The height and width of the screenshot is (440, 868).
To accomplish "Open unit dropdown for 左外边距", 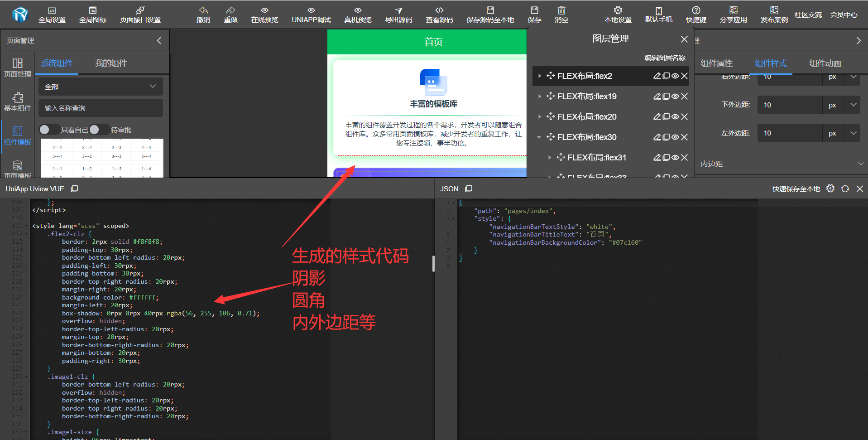I will click(x=854, y=133).
